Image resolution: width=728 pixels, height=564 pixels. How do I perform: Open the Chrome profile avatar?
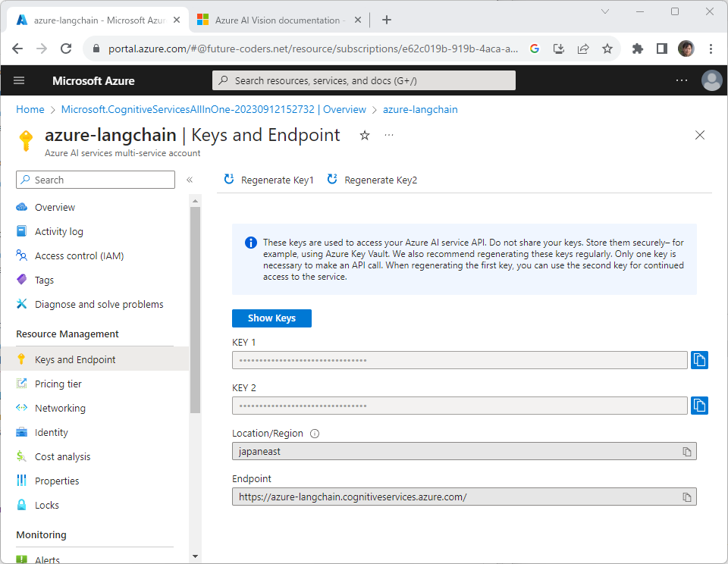(686, 49)
